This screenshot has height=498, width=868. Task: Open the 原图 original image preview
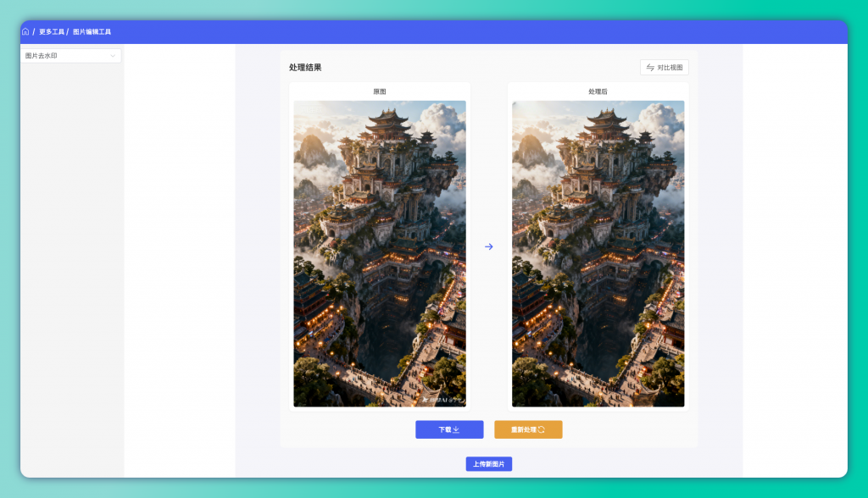pyautogui.click(x=380, y=253)
